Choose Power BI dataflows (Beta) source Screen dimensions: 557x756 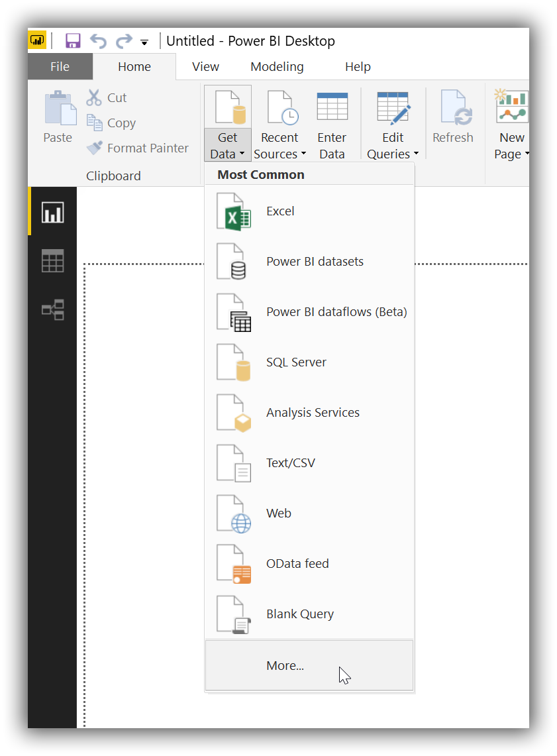click(x=336, y=311)
